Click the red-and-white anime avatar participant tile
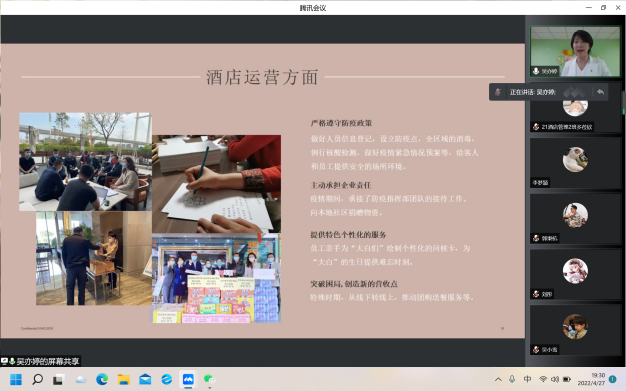Screen dimensions: 626x391 pyautogui.click(x=575, y=274)
